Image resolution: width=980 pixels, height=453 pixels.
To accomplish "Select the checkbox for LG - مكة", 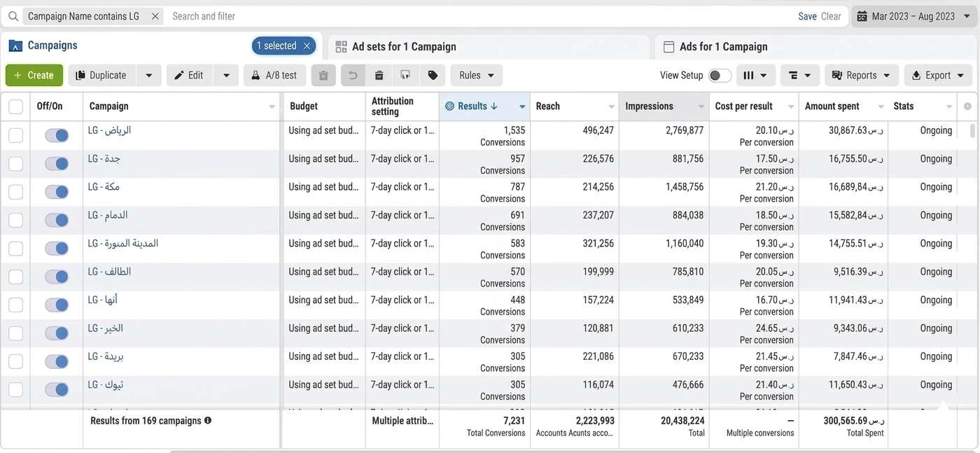I will [x=15, y=192].
